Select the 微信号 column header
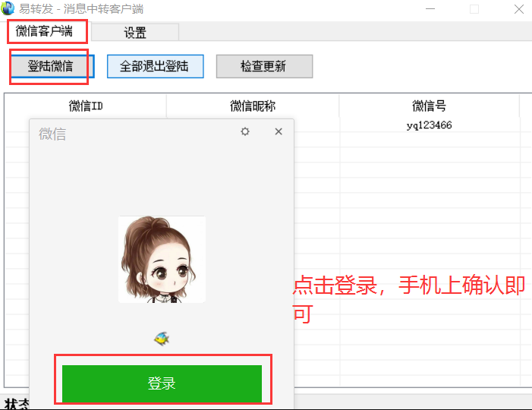 (429, 106)
